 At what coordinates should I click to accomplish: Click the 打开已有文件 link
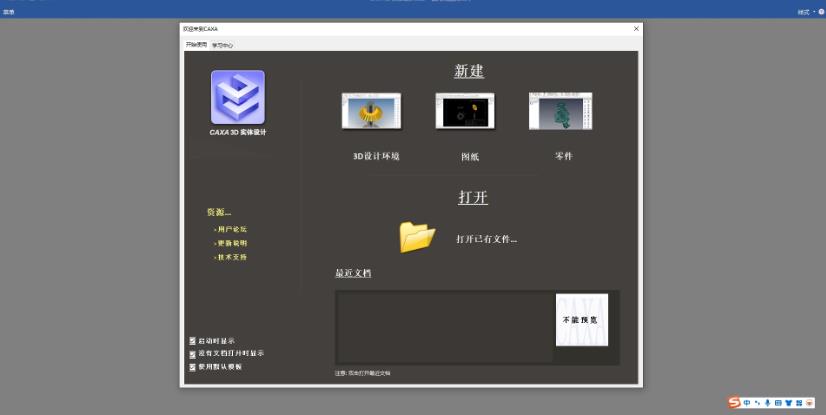click(486, 239)
